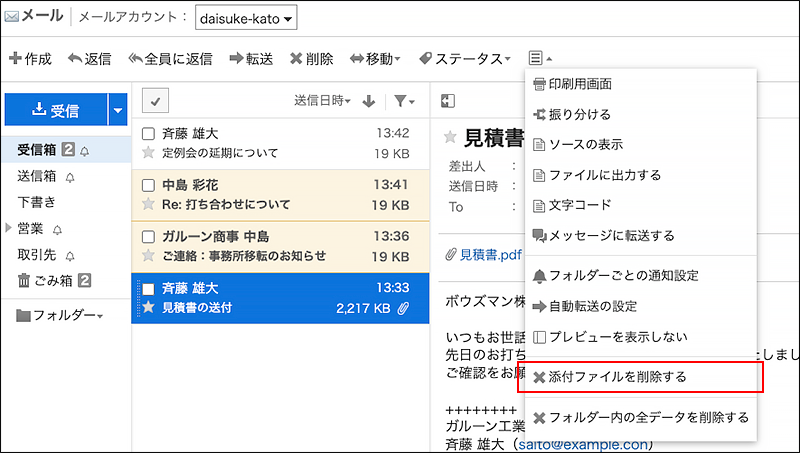Click the paperclip icon on 見積書の送付 mail

tap(404, 308)
